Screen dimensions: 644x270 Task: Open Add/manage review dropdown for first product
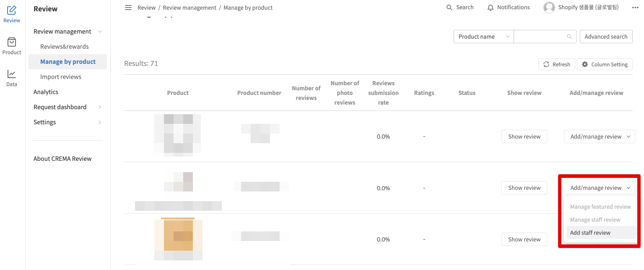coord(600,136)
